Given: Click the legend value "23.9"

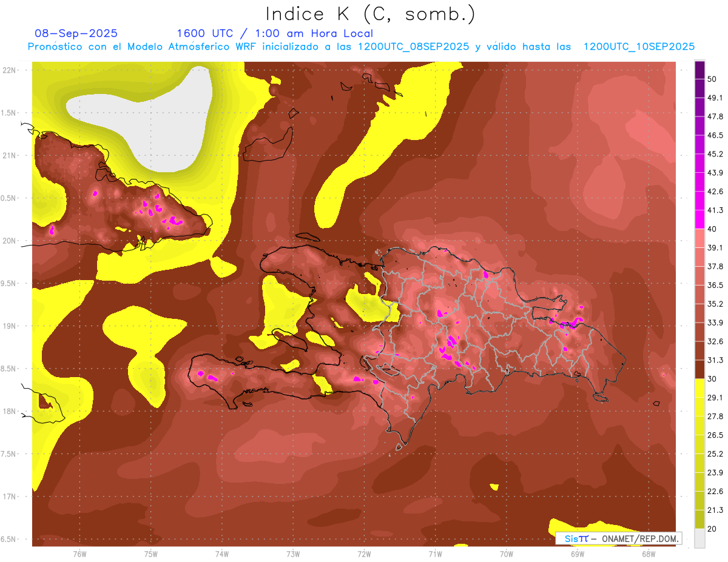Looking at the screenshot, I should [x=715, y=472].
